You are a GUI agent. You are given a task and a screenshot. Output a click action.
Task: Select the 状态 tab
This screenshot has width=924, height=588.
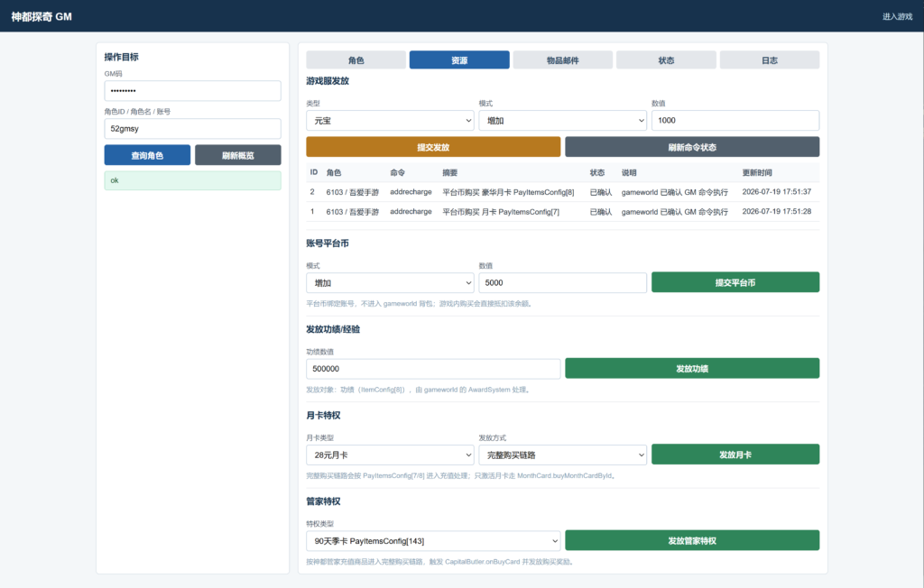666,60
